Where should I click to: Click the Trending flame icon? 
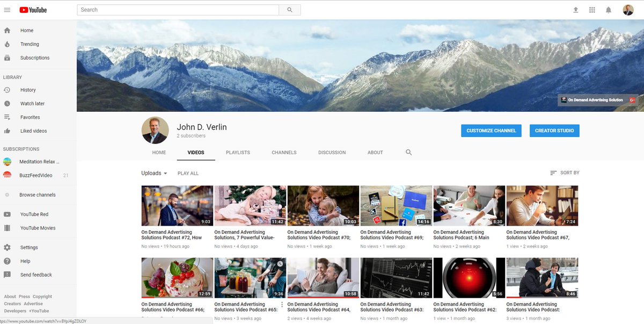(x=7, y=44)
